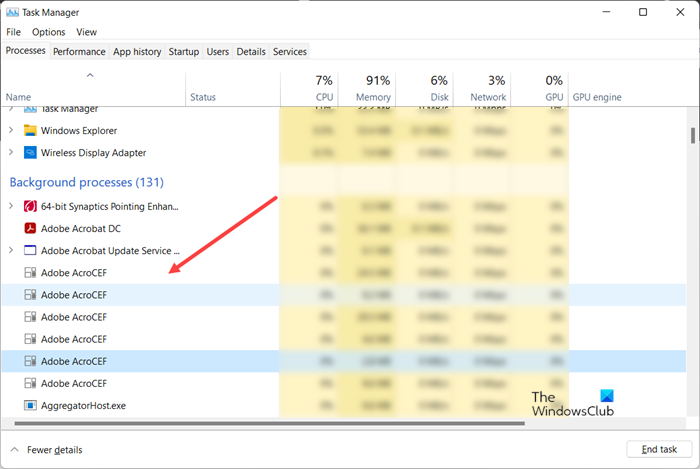
Task: Go to the Users tab
Action: (217, 52)
